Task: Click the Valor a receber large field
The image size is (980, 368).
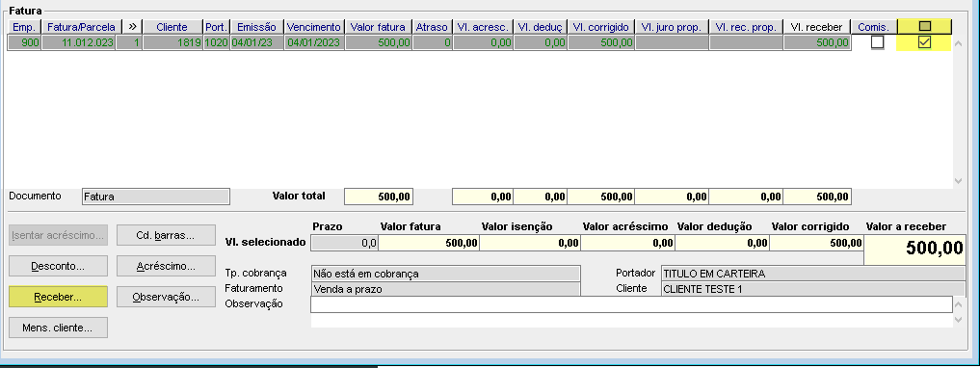Action: [x=915, y=249]
